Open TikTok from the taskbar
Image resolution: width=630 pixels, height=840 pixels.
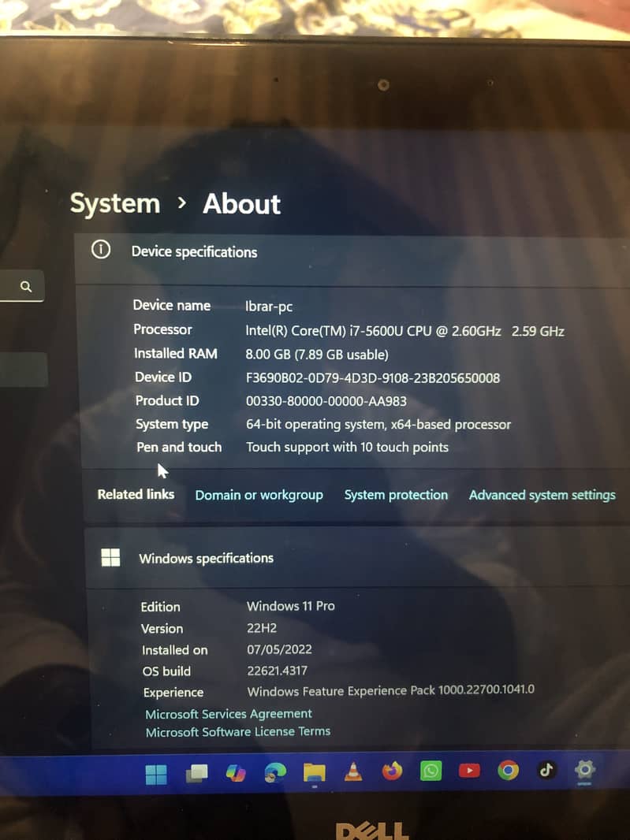(546, 770)
